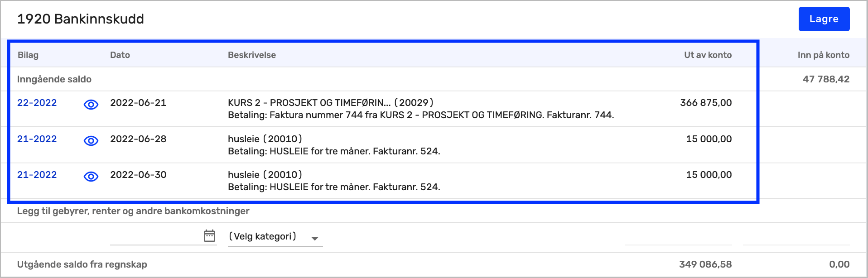This screenshot has height=278, width=868.
Task: Open bilag 21-2022 dated 2022-06-28
Action: tap(37, 139)
